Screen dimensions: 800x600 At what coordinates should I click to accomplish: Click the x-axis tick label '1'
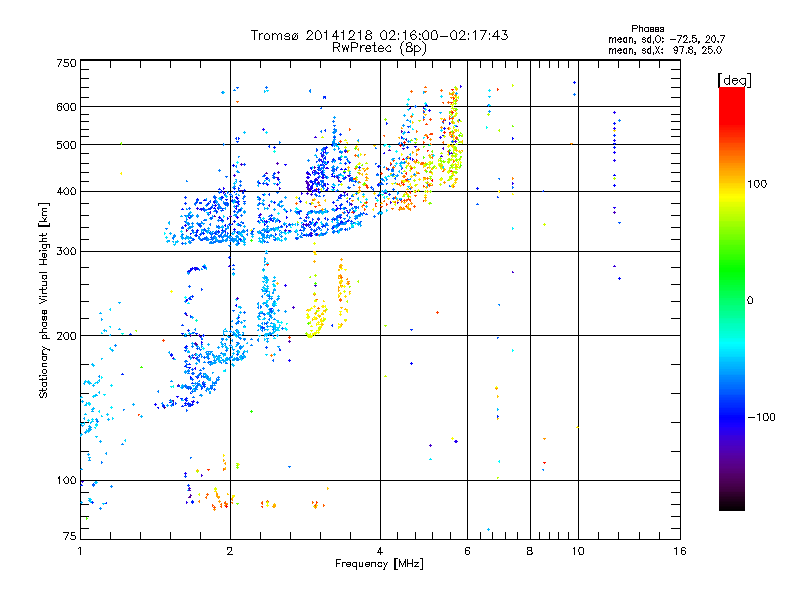(80, 551)
